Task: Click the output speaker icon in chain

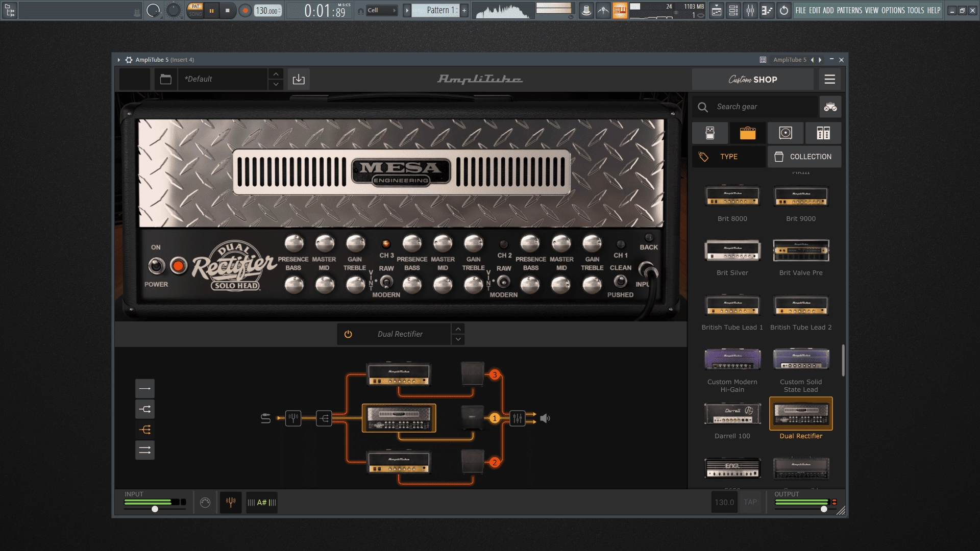Action: [x=545, y=418]
